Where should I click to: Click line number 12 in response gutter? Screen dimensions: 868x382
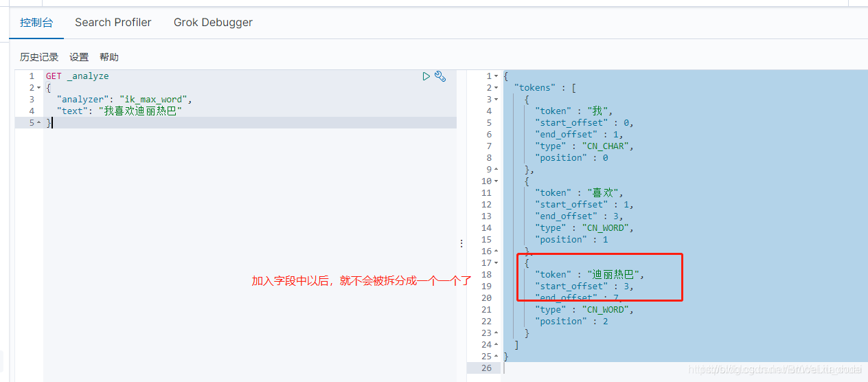(x=486, y=205)
